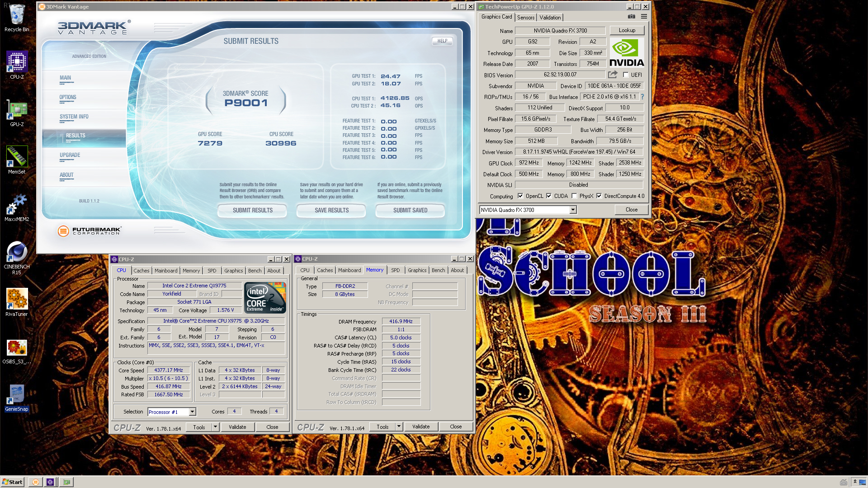Viewport: 868px width, 488px height.
Task: Click the SUBMIT SAVED button
Action: coord(410,211)
